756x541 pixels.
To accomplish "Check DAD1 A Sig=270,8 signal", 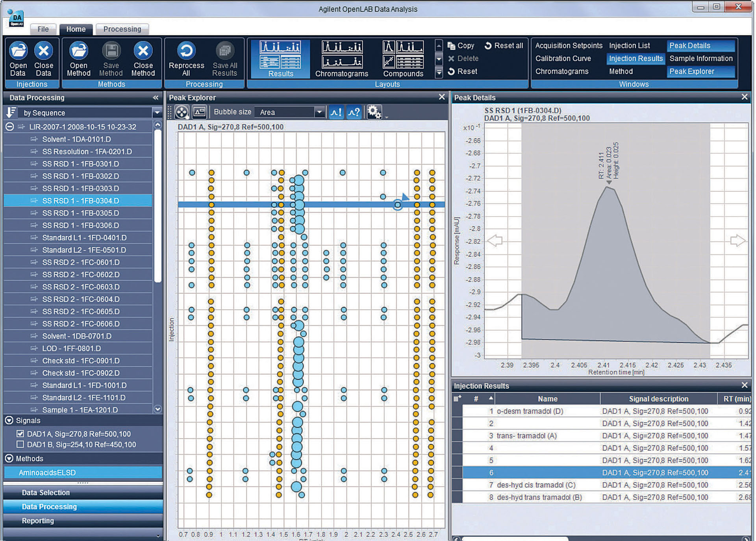I will [20, 434].
